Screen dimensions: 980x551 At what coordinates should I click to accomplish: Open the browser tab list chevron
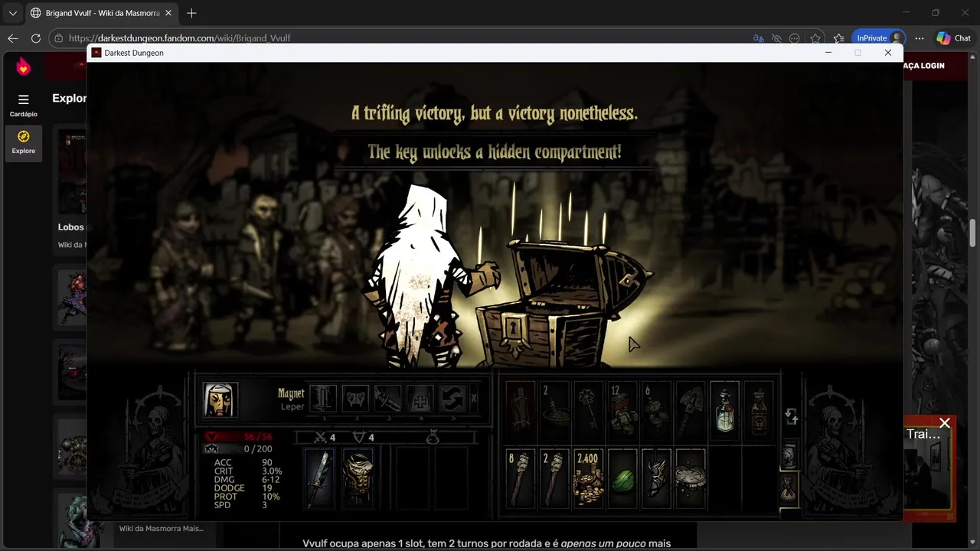click(12, 13)
